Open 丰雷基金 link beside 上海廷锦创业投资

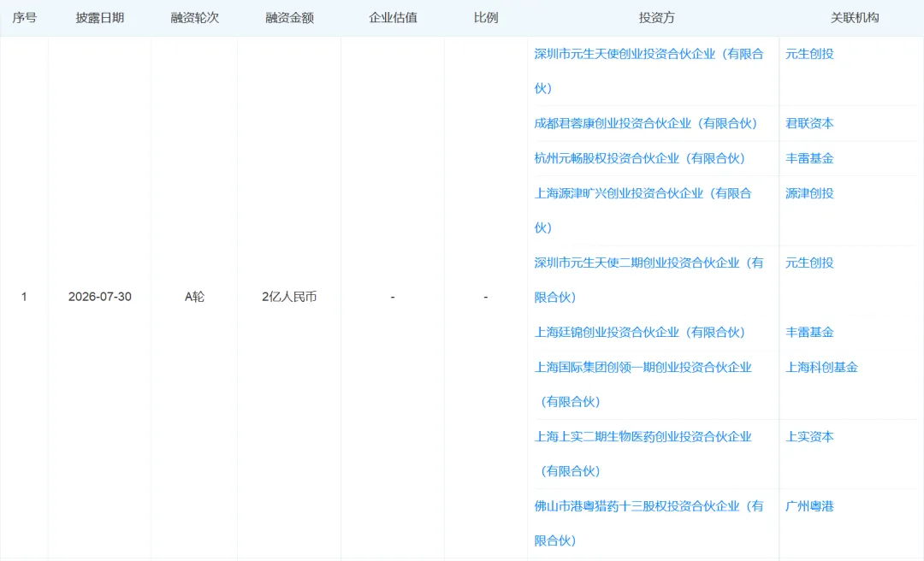809,332
